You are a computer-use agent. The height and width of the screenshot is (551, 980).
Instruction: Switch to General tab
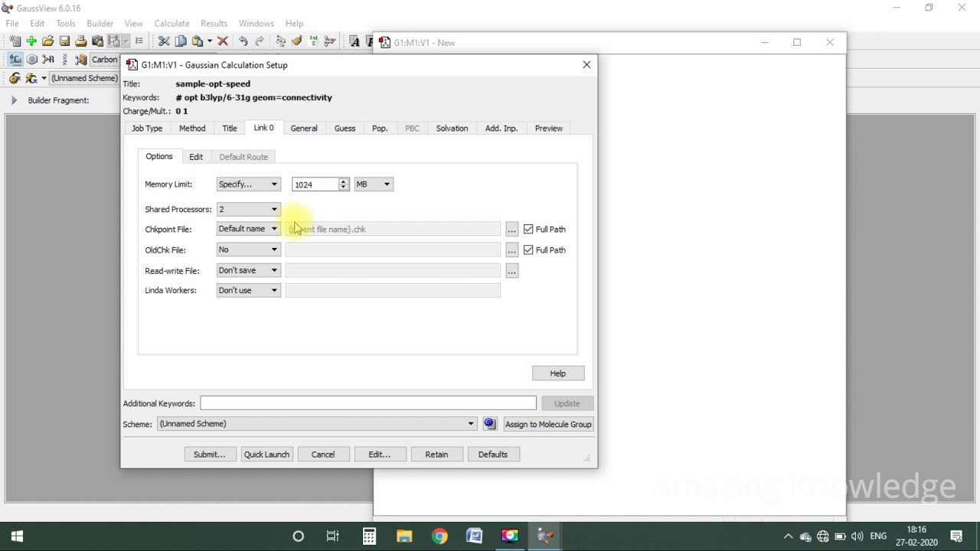pyautogui.click(x=304, y=129)
